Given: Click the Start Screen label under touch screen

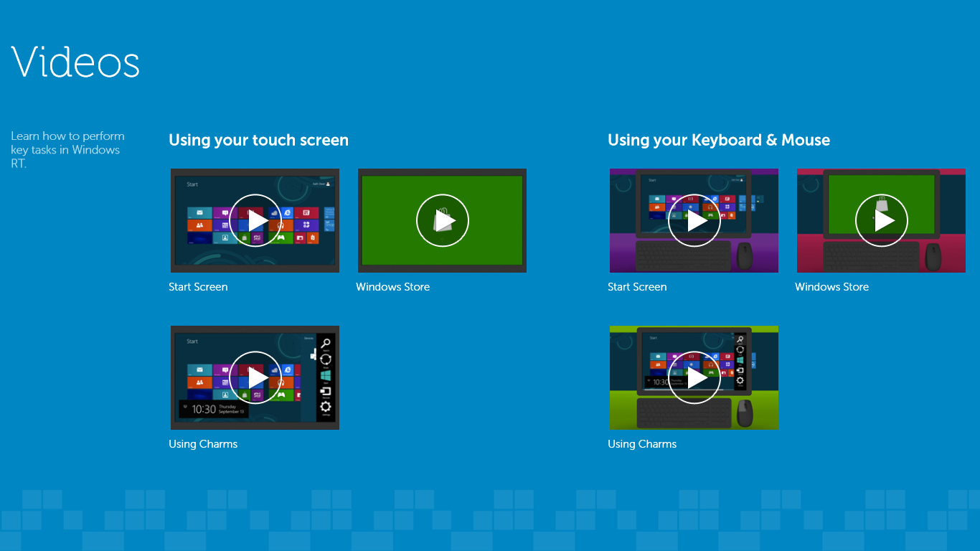Looking at the screenshot, I should pyautogui.click(x=198, y=287).
